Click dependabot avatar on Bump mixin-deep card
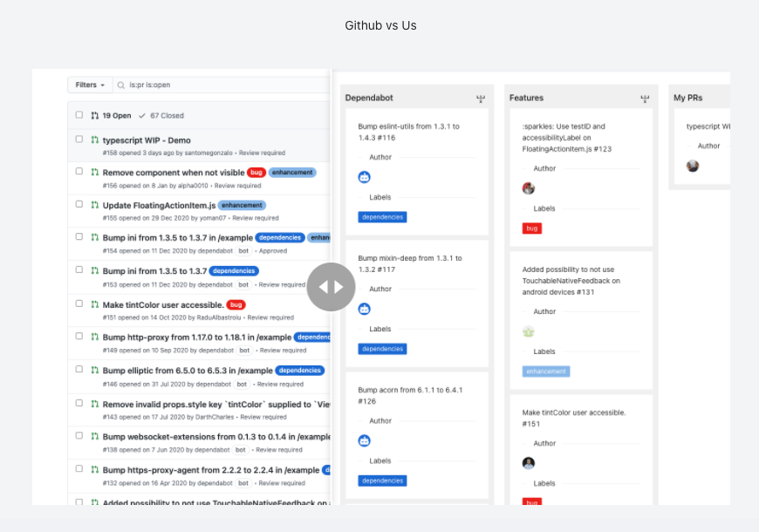 point(365,309)
